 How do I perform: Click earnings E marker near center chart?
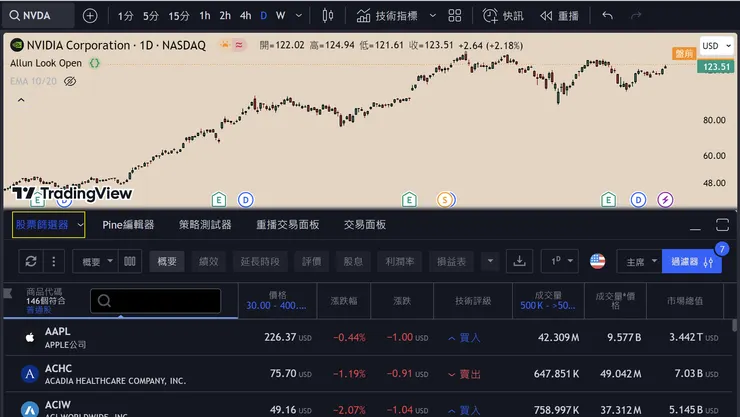tap(409, 200)
